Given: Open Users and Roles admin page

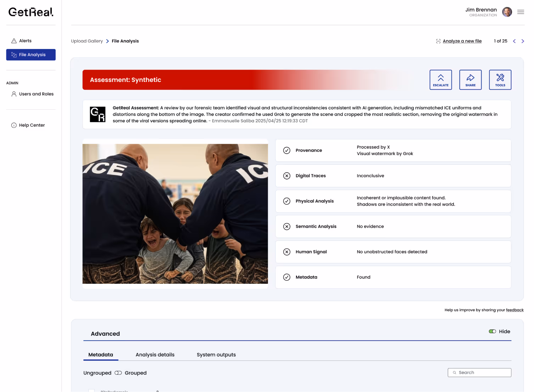Looking at the screenshot, I should click(x=32, y=94).
